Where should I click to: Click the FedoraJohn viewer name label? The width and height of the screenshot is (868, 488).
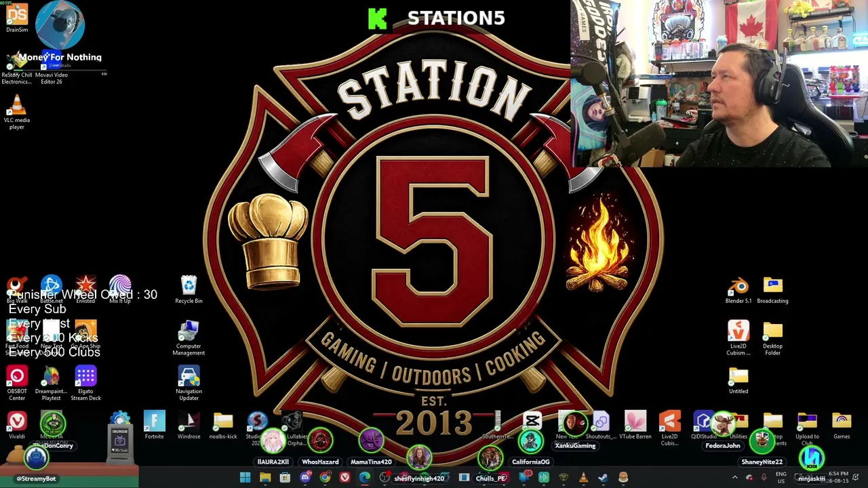pyautogui.click(x=723, y=446)
